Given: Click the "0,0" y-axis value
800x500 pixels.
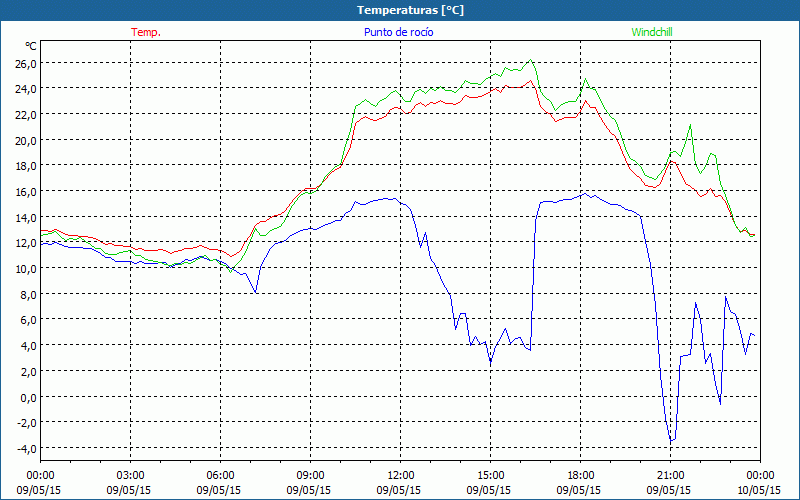Looking at the screenshot, I should click(28, 397).
